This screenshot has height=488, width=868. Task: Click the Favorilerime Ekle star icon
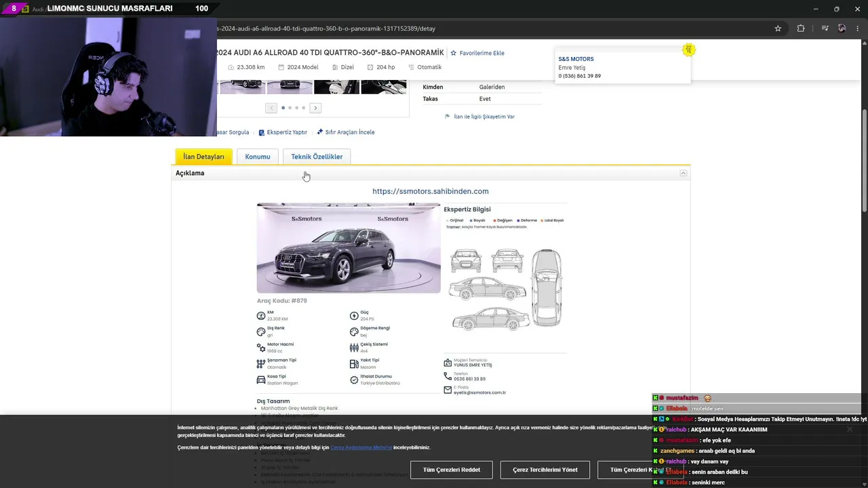[x=454, y=53]
